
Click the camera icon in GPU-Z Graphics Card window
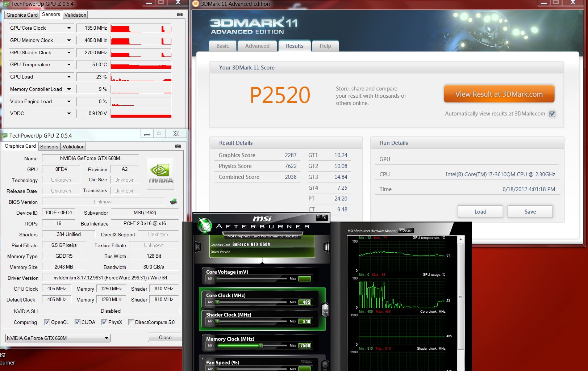tap(178, 146)
